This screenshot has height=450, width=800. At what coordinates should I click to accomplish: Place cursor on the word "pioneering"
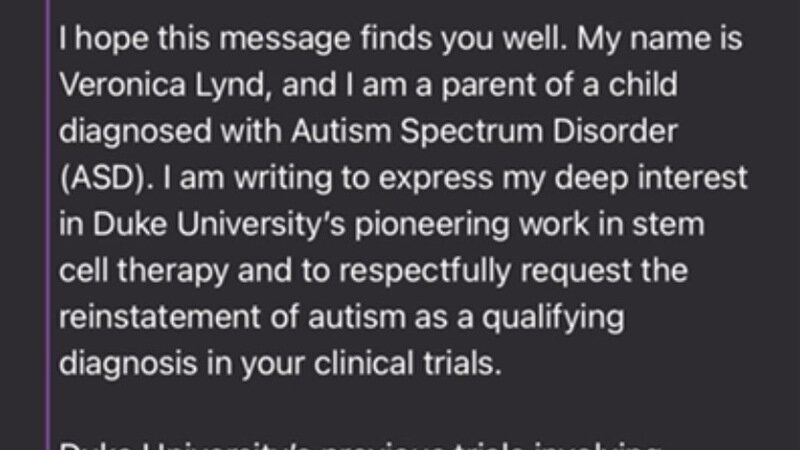tap(432, 225)
